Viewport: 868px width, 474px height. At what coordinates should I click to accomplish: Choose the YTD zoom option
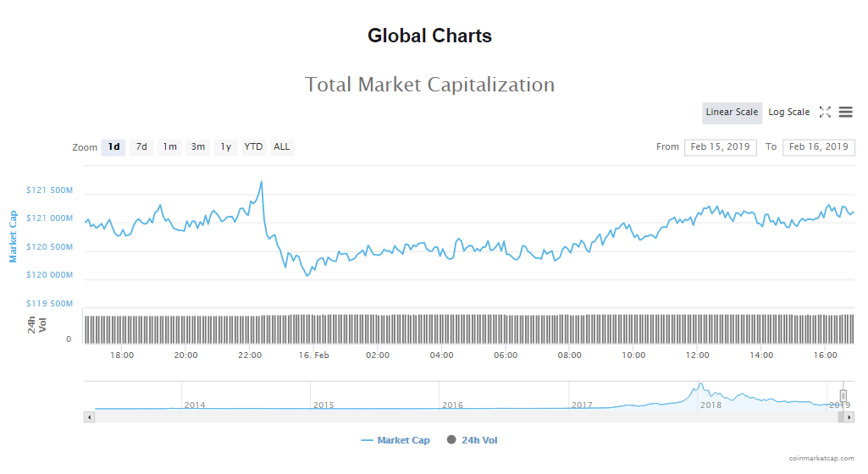[253, 147]
